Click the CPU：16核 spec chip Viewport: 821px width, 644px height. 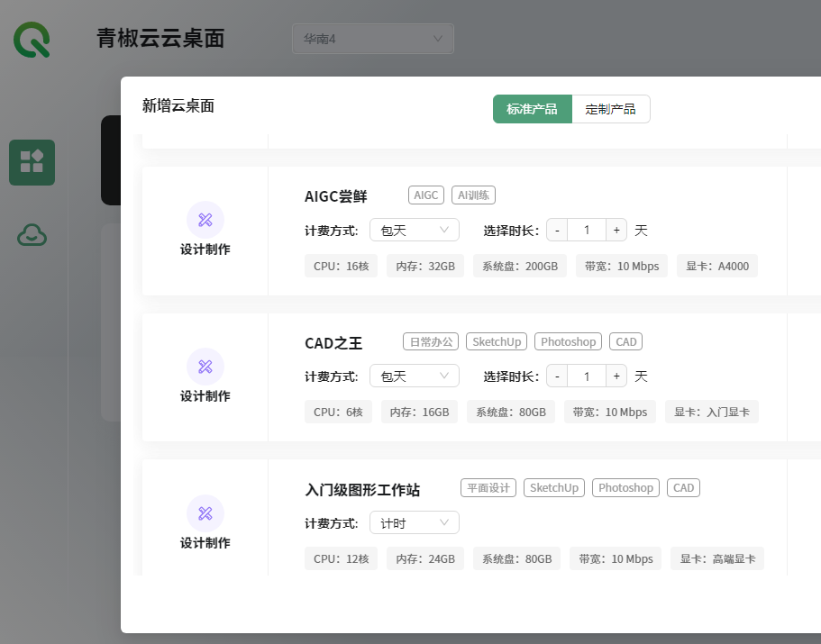click(341, 267)
